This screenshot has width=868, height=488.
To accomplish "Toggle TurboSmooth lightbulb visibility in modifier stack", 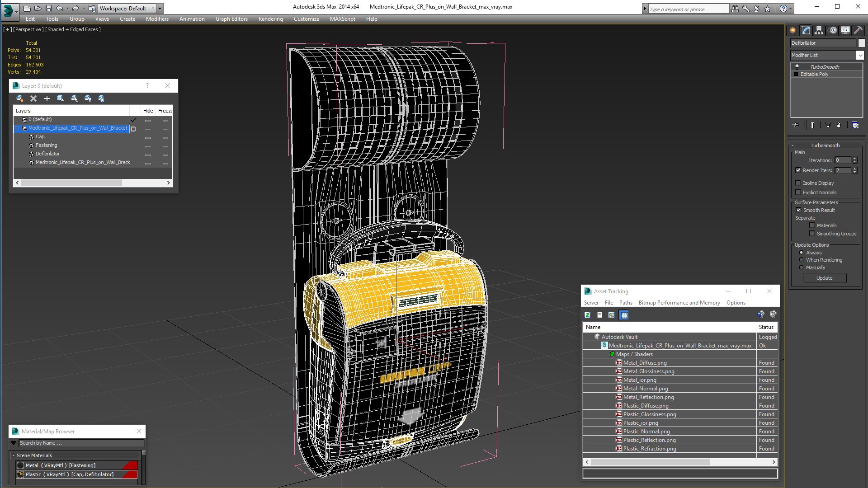I will coord(797,66).
